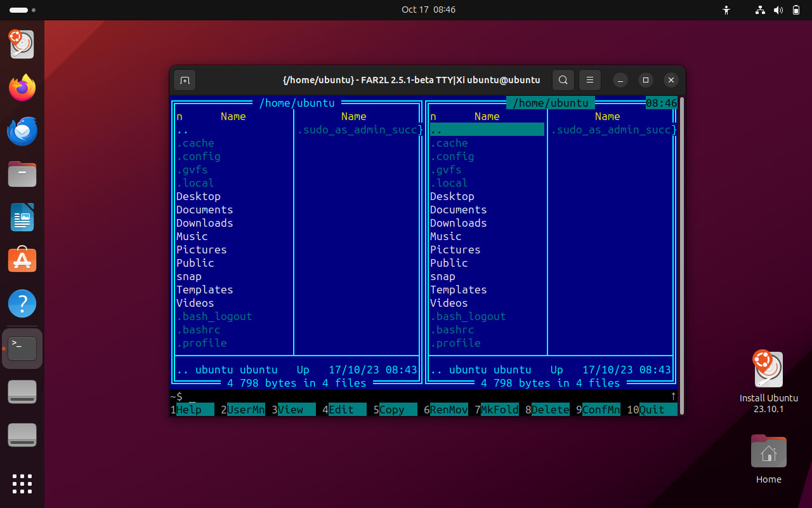Open the Install Ubuntu dock launcher at top
Image resolution: width=812 pixels, height=508 pixels.
[22, 44]
